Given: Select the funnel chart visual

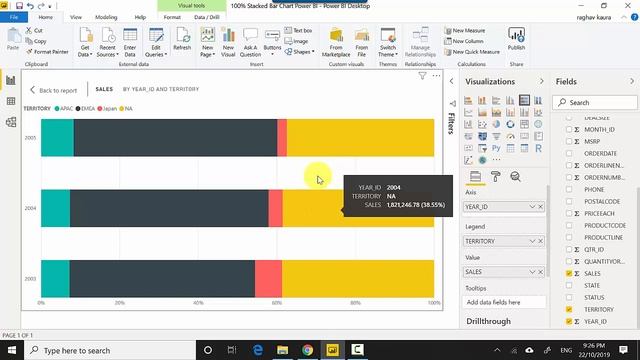Looking at the screenshot, I should pyautogui.click(x=496, y=136).
